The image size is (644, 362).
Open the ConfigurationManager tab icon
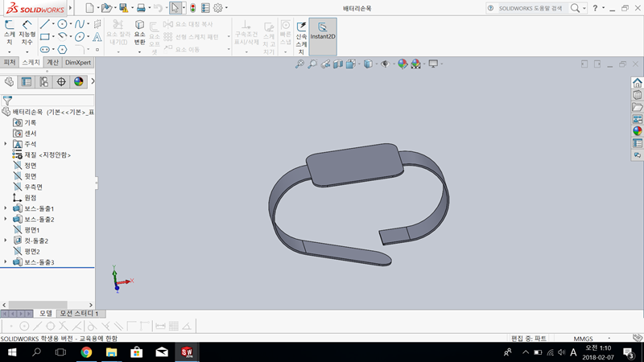click(x=43, y=82)
